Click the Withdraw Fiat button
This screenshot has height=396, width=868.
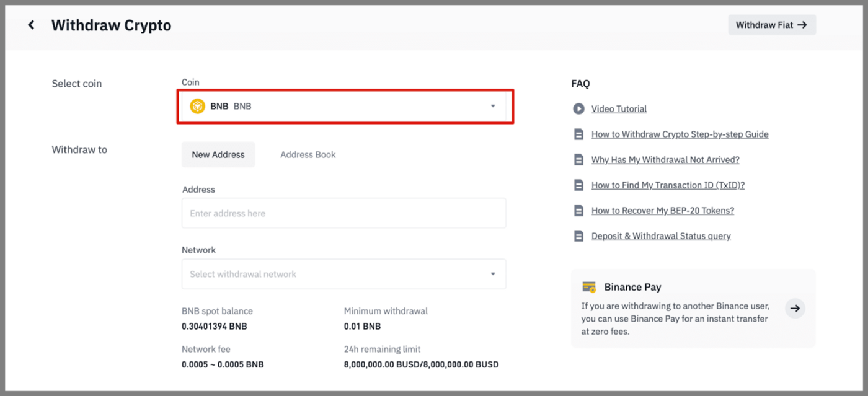pyautogui.click(x=772, y=25)
